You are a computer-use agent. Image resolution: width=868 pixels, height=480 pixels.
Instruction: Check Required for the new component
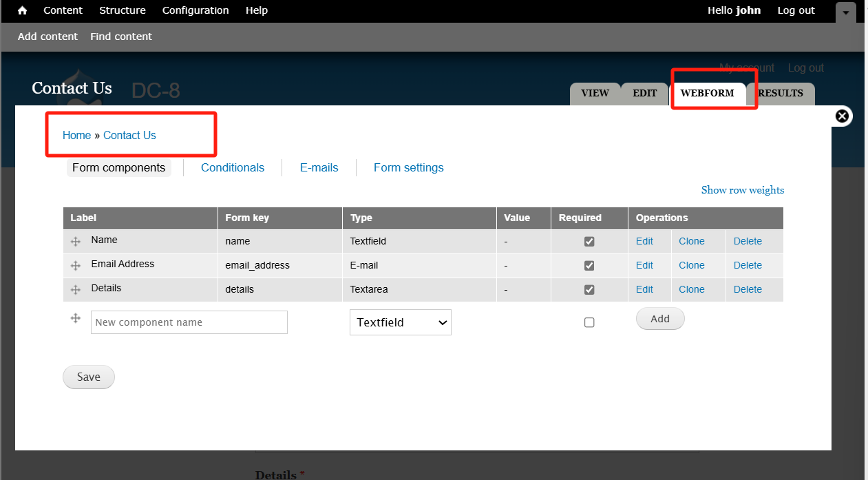pyautogui.click(x=589, y=322)
